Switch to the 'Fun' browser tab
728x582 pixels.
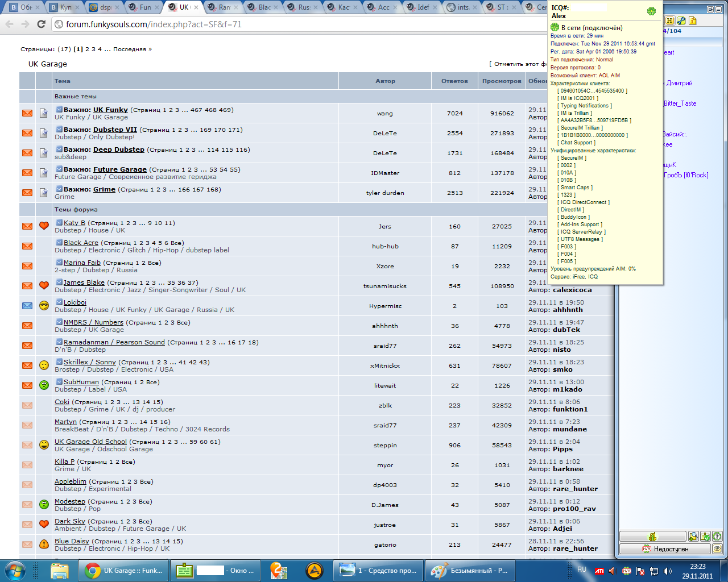[x=143, y=7]
